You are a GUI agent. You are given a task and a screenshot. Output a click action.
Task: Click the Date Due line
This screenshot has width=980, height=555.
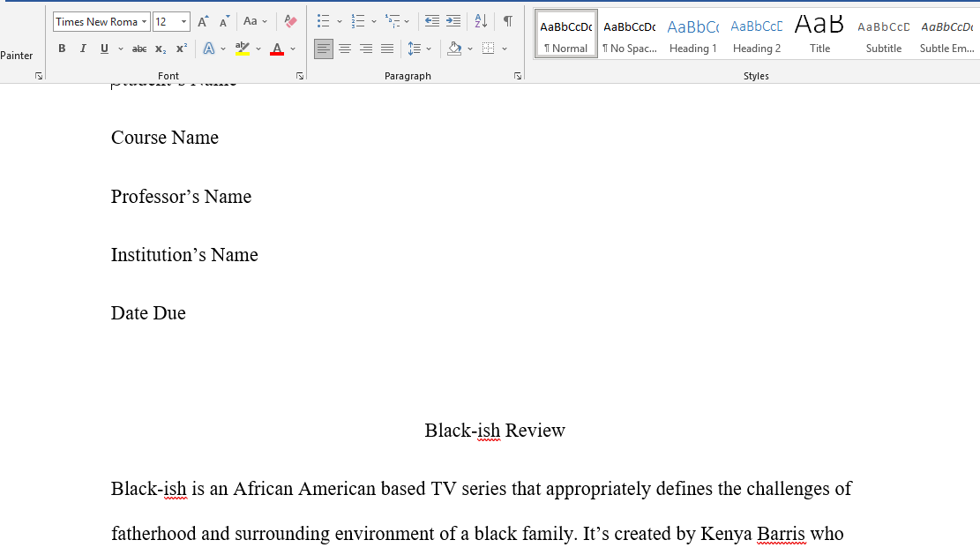click(x=148, y=312)
